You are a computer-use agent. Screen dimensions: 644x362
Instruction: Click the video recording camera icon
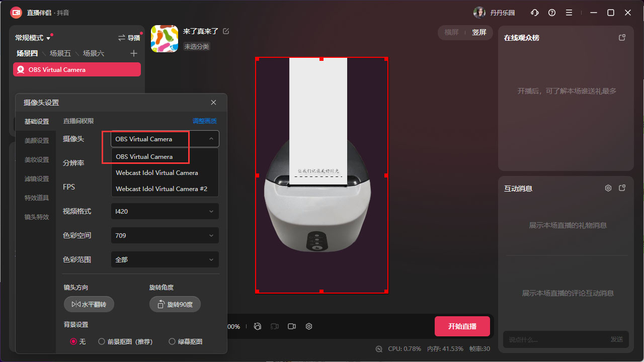pos(291,326)
